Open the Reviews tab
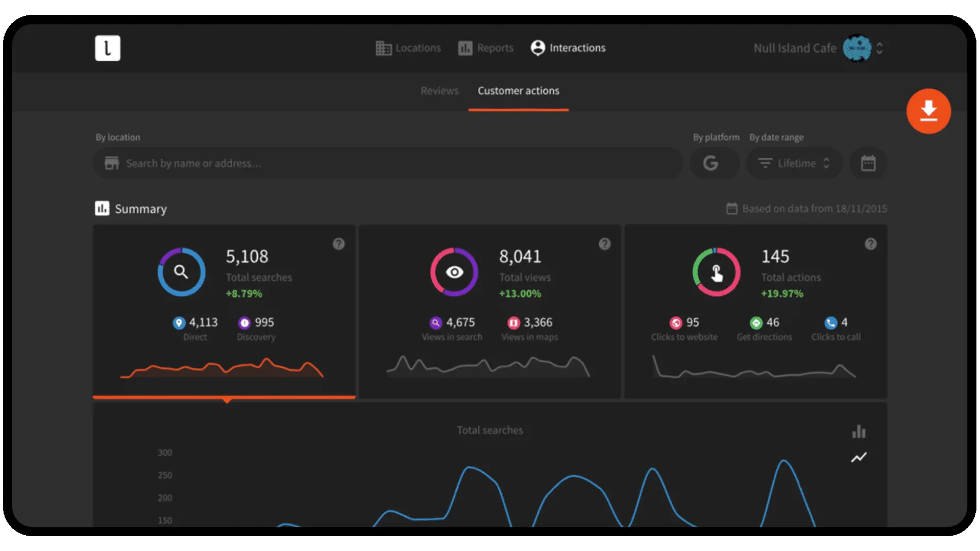Image resolution: width=980 pixels, height=551 pixels. tap(439, 91)
